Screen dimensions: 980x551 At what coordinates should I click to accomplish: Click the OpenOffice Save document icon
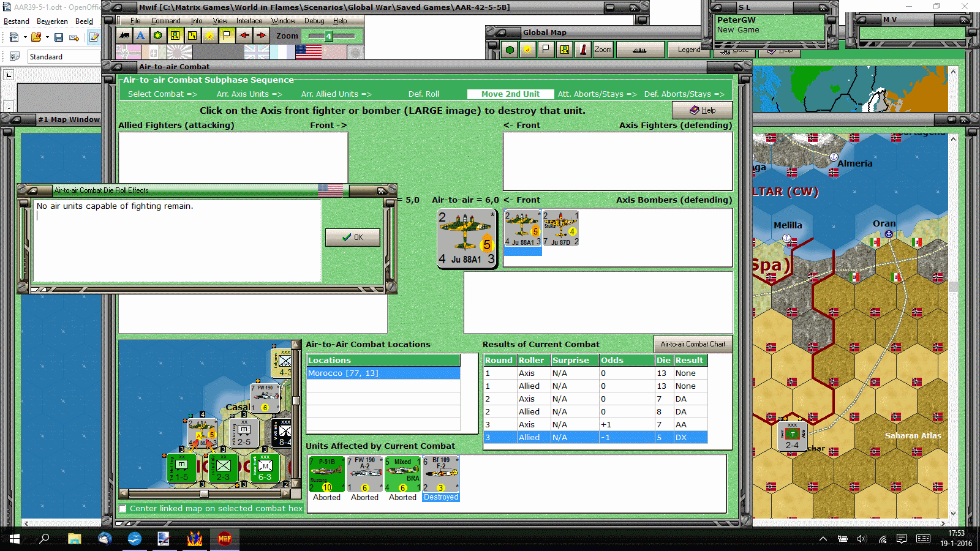click(59, 37)
